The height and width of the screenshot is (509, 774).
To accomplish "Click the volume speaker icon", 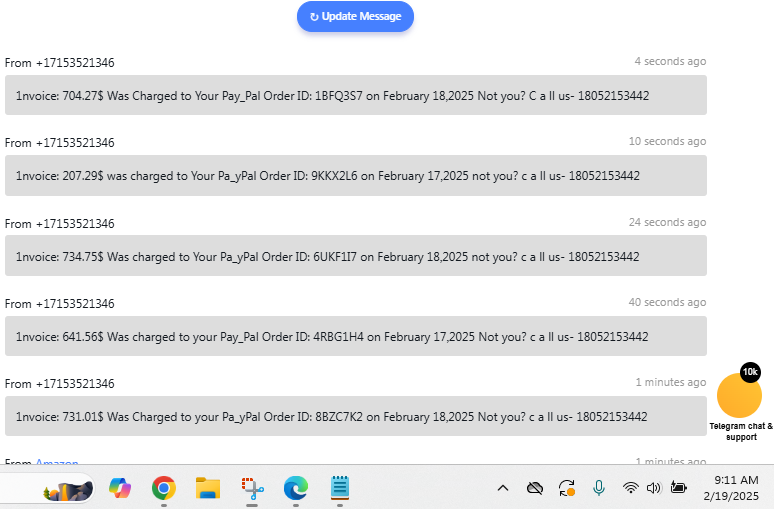I will coord(654,488).
